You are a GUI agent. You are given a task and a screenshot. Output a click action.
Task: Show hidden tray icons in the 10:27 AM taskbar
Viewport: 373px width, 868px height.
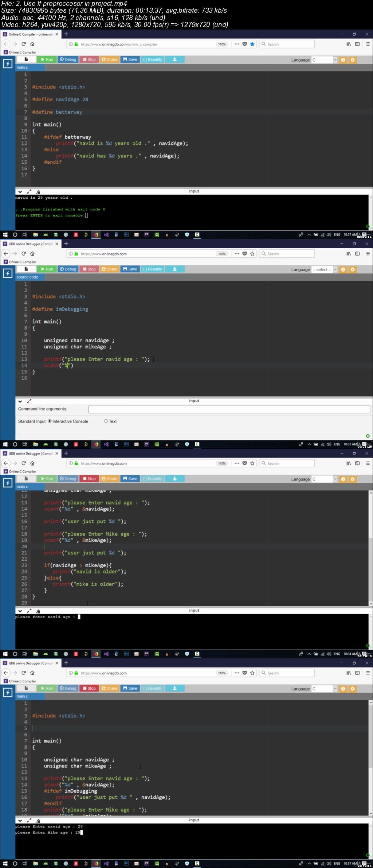click(309, 235)
